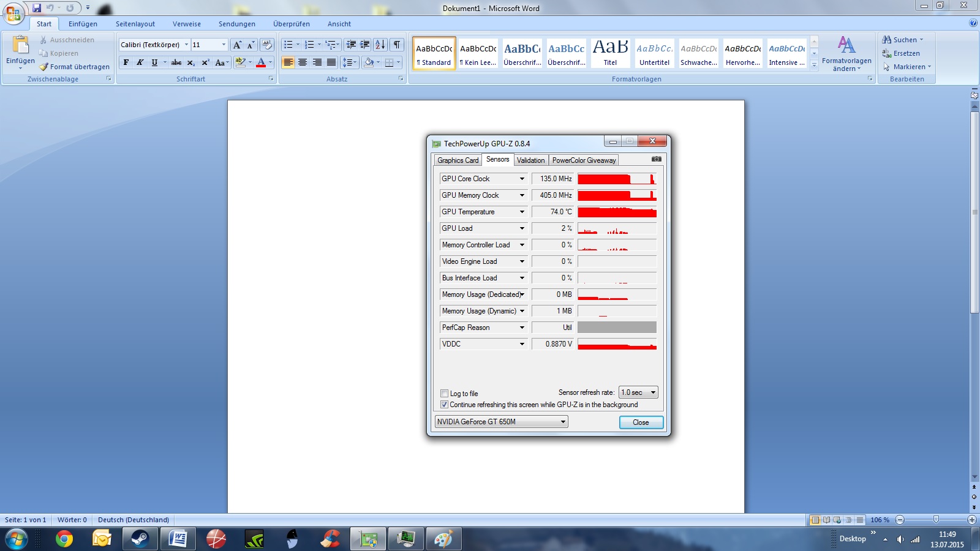Image resolution: width=980 pixels, height=551 pixels.
Task: Center the paragraph text in Word
Action: pos(303,62)
